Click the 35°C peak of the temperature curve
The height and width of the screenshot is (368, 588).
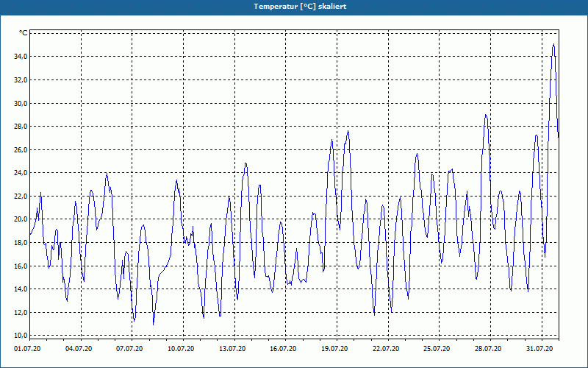(x=553, y=44)
